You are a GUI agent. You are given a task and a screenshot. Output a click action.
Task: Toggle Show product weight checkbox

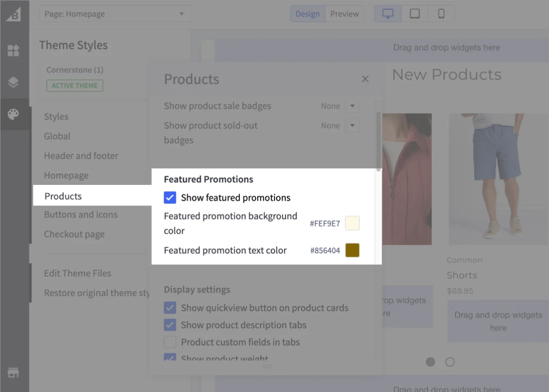170,357
